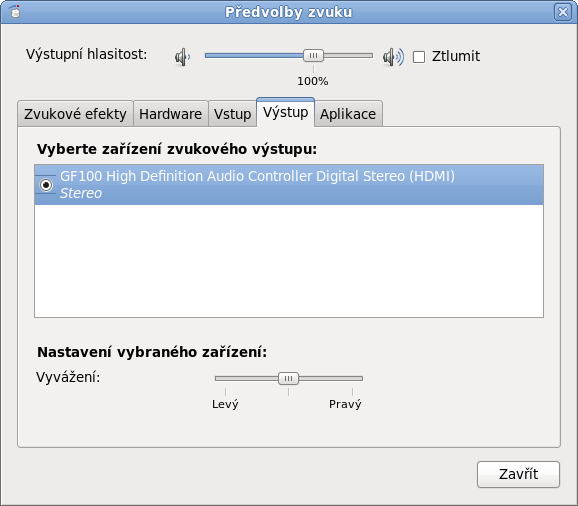The width and height of the screenshot is (578, 506).
Task: Open the Aplikace tab
Action: 348,114
